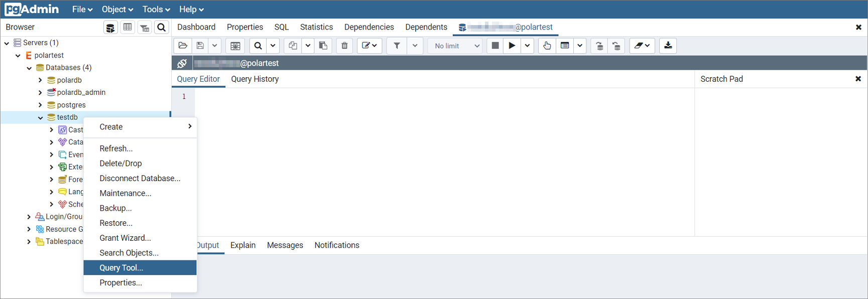Click the Download as CSV icon

pos(668,46)
